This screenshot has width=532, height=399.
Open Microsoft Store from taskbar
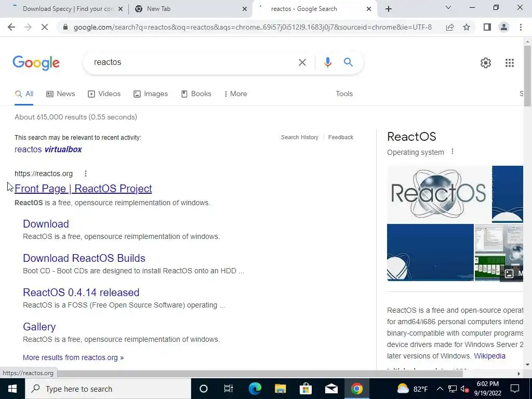(305, 389)
